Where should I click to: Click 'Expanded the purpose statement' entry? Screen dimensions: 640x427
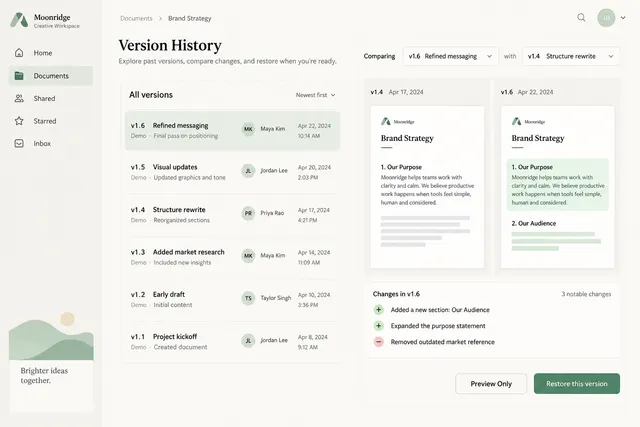(438, 326)
